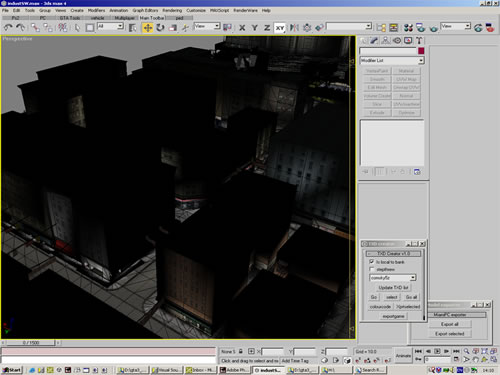This screenshot has height=375, width=500.
Task: Toggle the Animate button
Action: (x=403, y=356)
